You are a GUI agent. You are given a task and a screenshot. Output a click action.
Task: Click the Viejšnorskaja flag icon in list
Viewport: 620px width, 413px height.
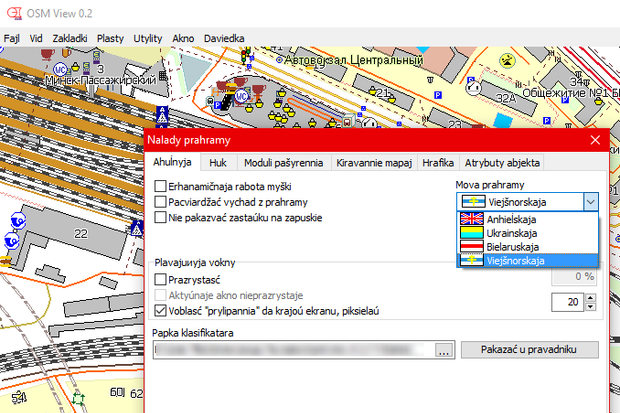472,260
